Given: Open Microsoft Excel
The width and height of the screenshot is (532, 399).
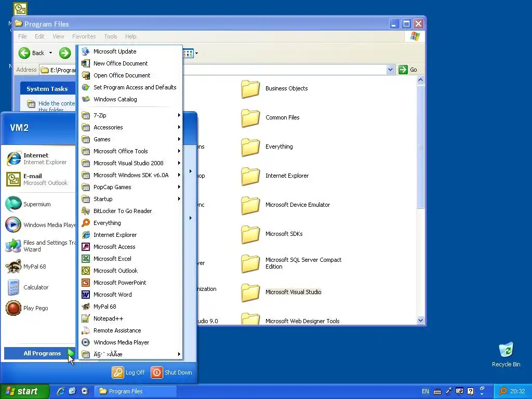Looking at the screenshot, I should (130, 259).
